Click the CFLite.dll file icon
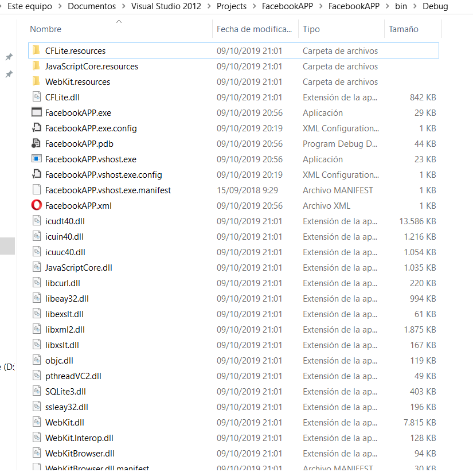This screenshot has height=476, width=473. coord(37,97)
